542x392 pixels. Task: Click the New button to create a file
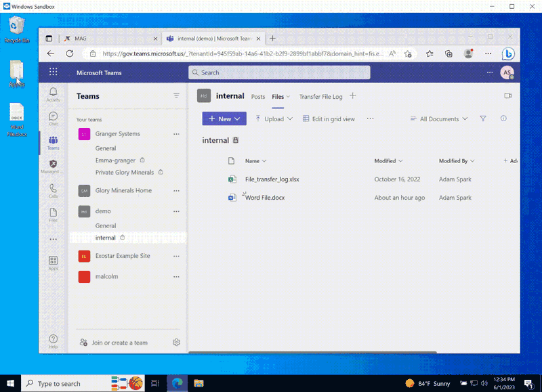[224, 118]
